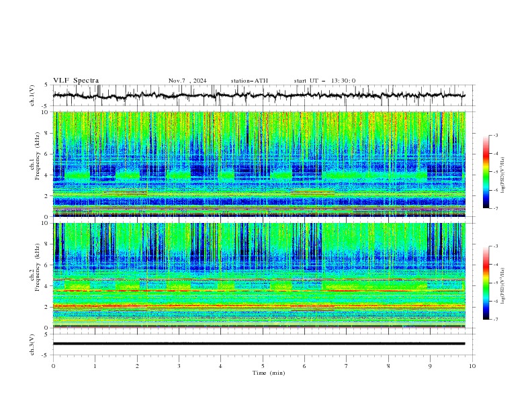Click the time axis tick label '2'
This screenshot has width=532, height=411.
tap(137, 366)
